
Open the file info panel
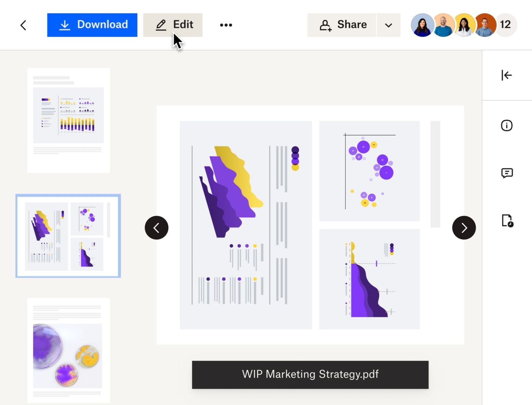[x=506, y=125]
